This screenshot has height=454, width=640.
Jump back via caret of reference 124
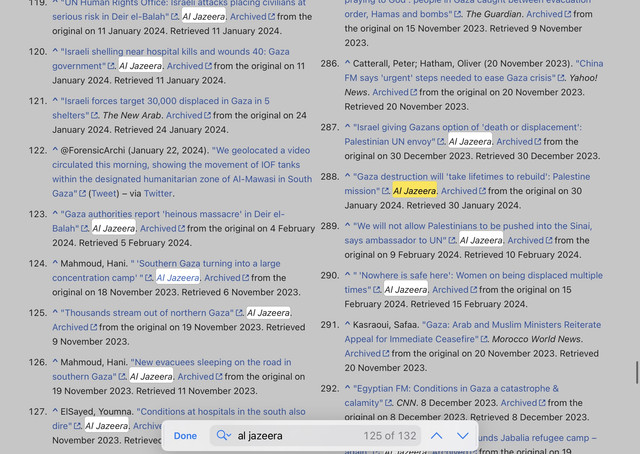pyautogui.click(x=55, y=263)
